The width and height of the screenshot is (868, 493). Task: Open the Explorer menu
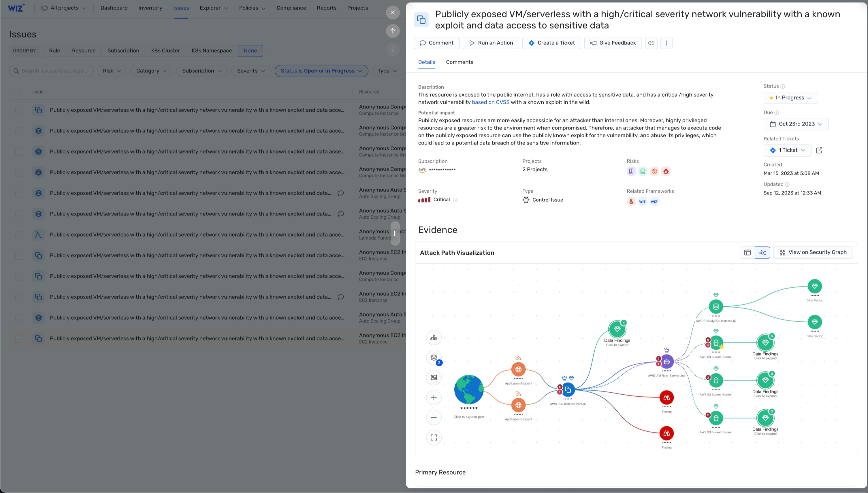pos(214,8)
